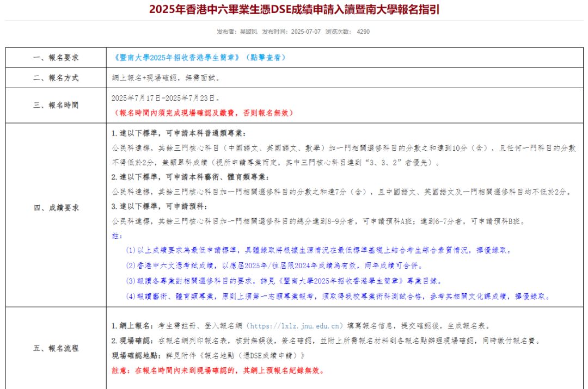This screenshot has width=588, height=389.
Task: Click the red 註意 warning about 網上預報名紀錄無效
Action: click(x=218, y=371)
